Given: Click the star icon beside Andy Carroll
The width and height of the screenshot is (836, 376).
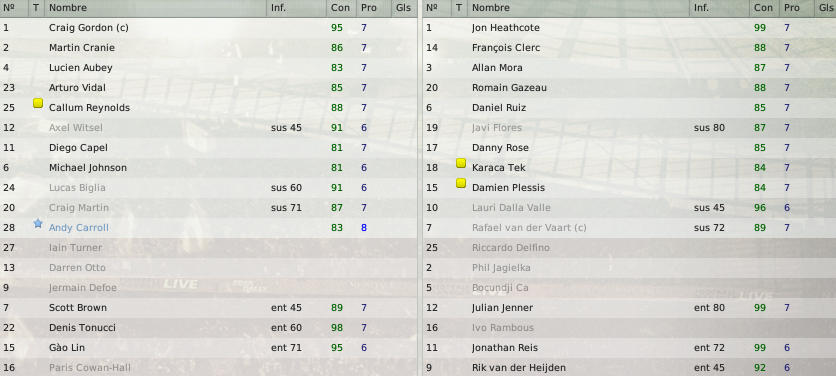Looking at the screenshot, I should pyautogui.click(x=38, y=223).
